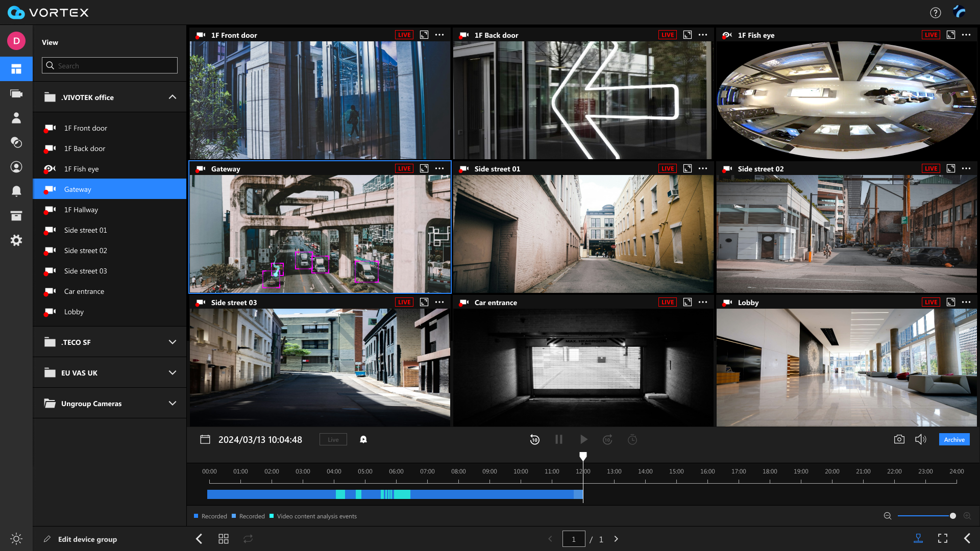Open the help question mark icon
This screenshot has height=551, width=980.
click(935, 13)
